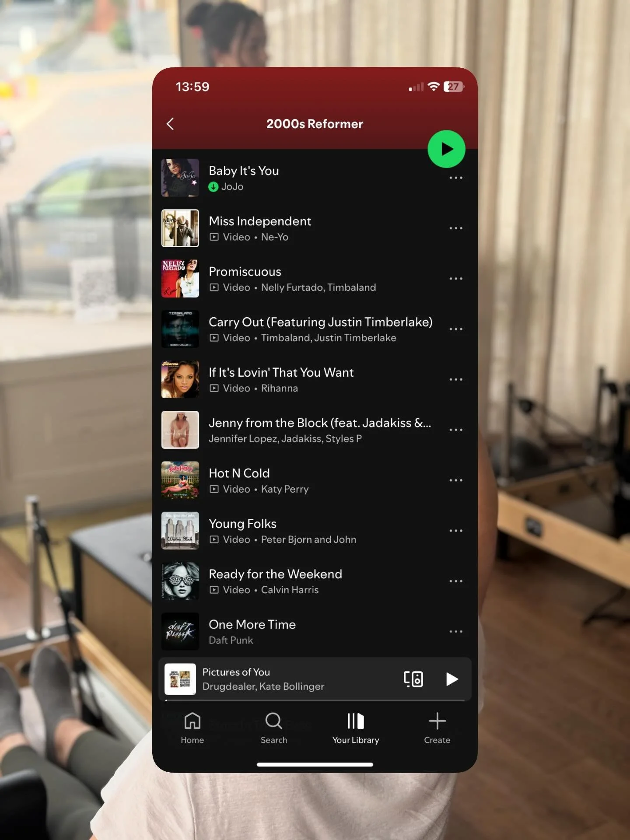This screenshot has width=630, height=840.
Task: Play the track Promiscuous
Action: tap(245, 272)
